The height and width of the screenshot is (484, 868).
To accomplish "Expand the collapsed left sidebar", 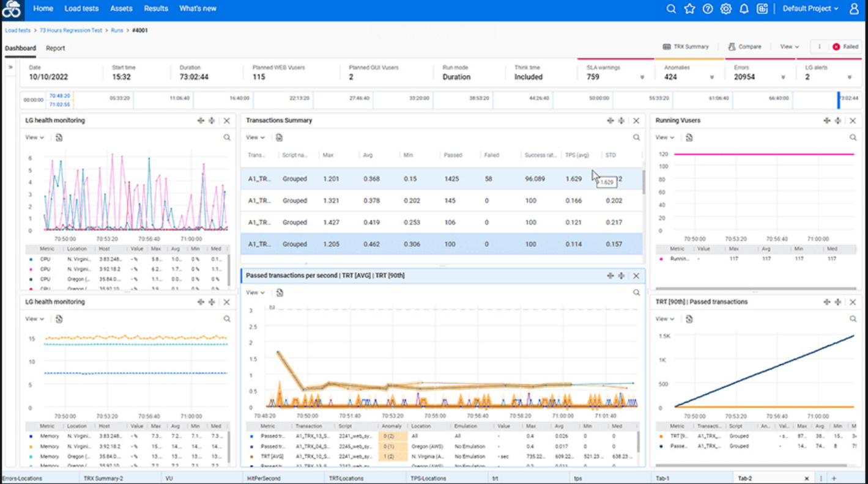I will click(10, 67).
